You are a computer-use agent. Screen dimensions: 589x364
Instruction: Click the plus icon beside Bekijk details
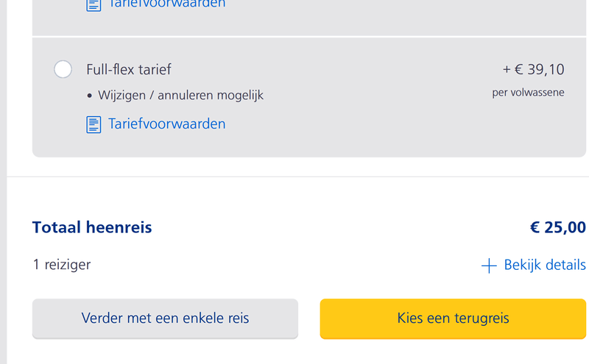489,265
